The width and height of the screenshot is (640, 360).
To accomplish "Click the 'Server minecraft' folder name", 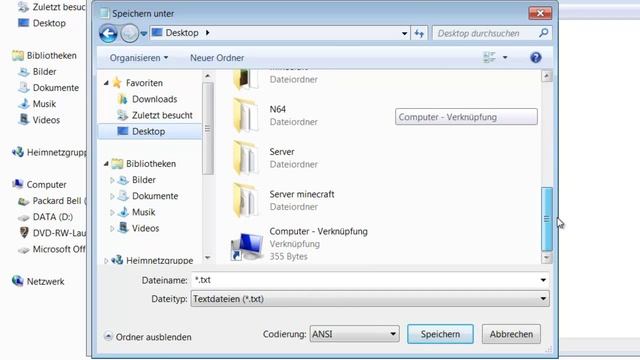I will pyautogui.click(x=302, y=194).
